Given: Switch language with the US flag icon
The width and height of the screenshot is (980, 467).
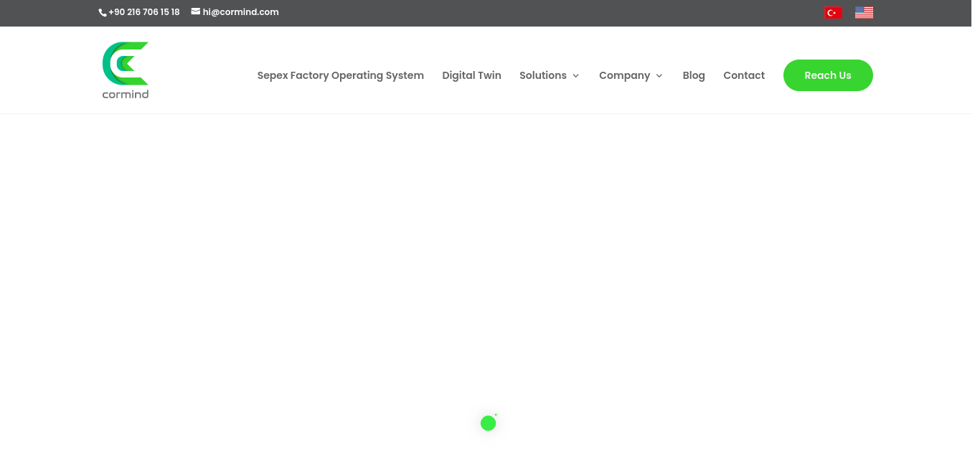Looking at the screenshot, I should coord(864,12).
